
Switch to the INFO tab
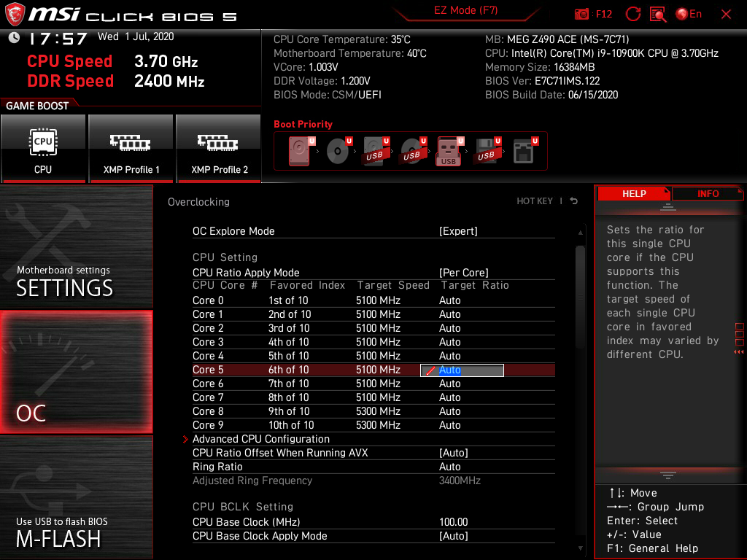tap(707, 193)
